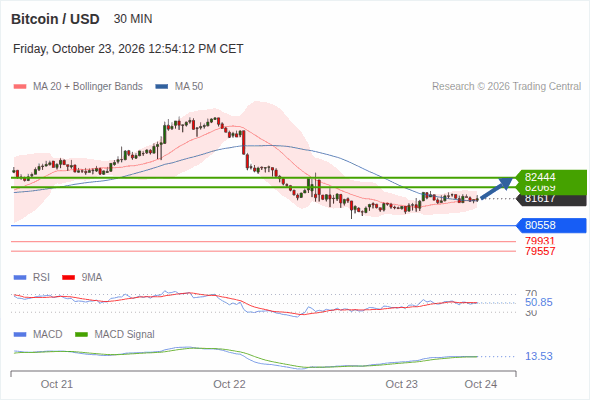590x400 pixels.
Task: Click the Oct 21 date axis label
Action: (x=57, y=384)
